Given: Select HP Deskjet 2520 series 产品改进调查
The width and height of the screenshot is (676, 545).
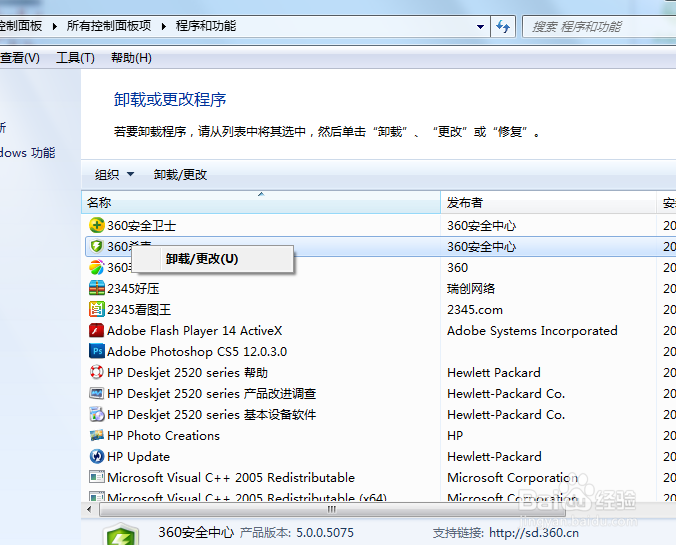Looking at the screenshot, I should (x=212, y=394).
